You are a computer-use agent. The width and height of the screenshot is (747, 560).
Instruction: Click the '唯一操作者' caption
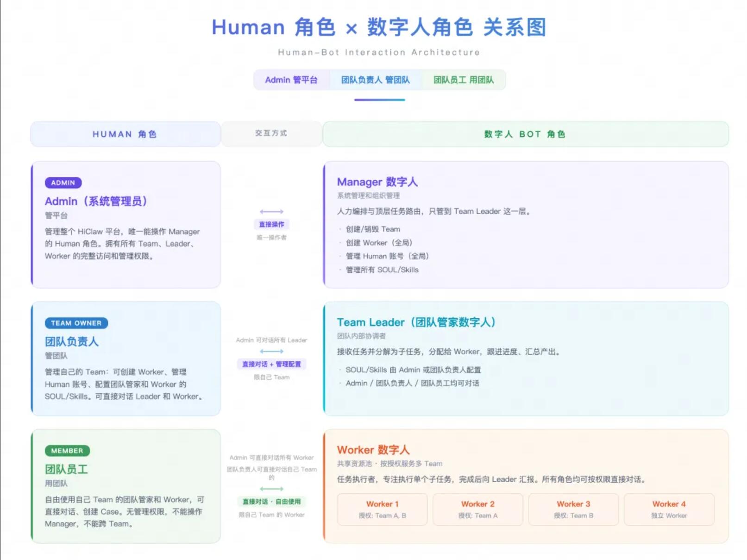coord(272,238)
